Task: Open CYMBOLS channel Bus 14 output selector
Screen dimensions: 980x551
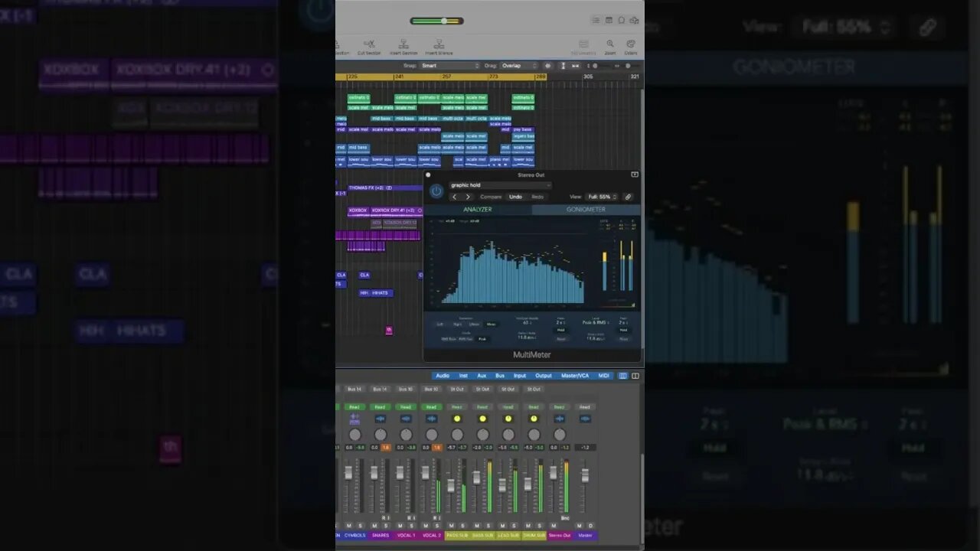Action: pyautogui.click(x=354, y=389)
